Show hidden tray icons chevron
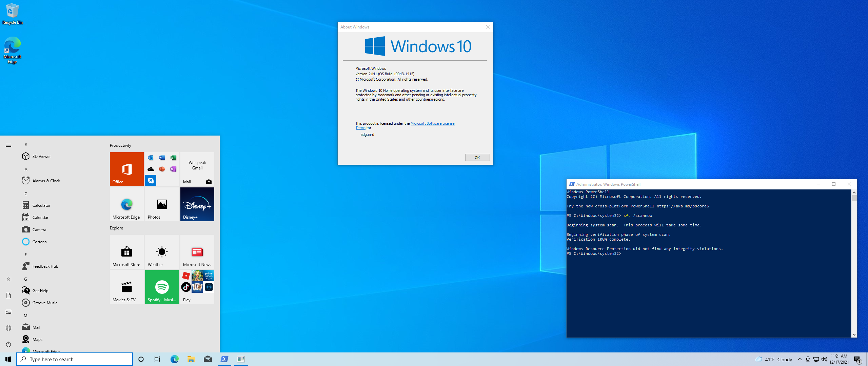Screen dimensions: 868x366 (x=800, y=359)
